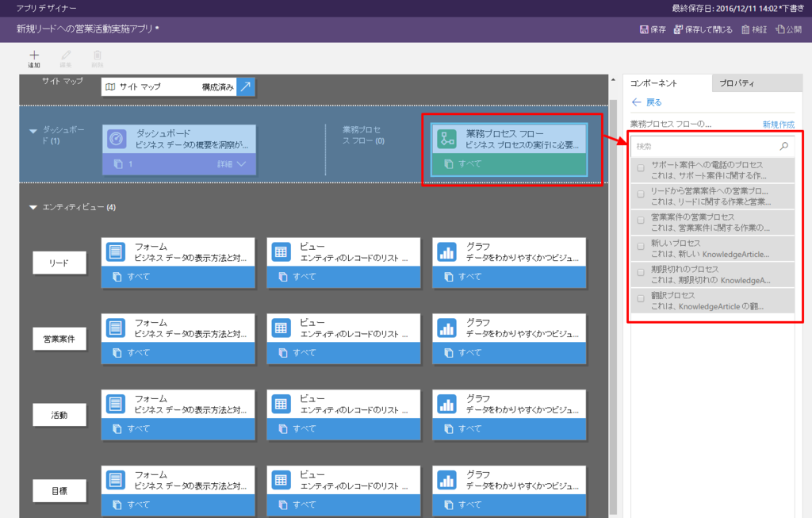Select the 業務プロセス フロー tile
The width and height of the screenshot is (812, 518).
pyautogui.click(x=509, y=150)
